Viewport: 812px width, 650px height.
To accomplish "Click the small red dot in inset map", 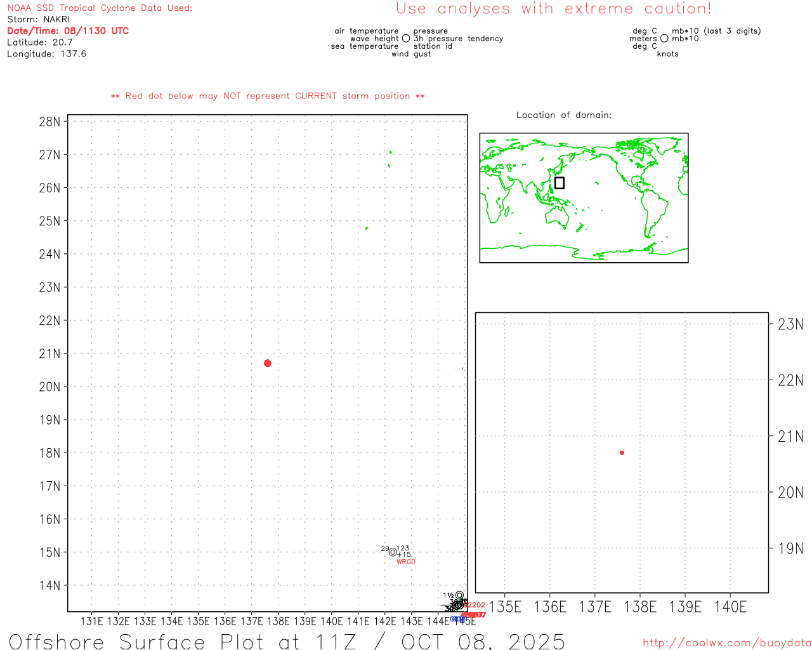I will [x=622, y=453].
